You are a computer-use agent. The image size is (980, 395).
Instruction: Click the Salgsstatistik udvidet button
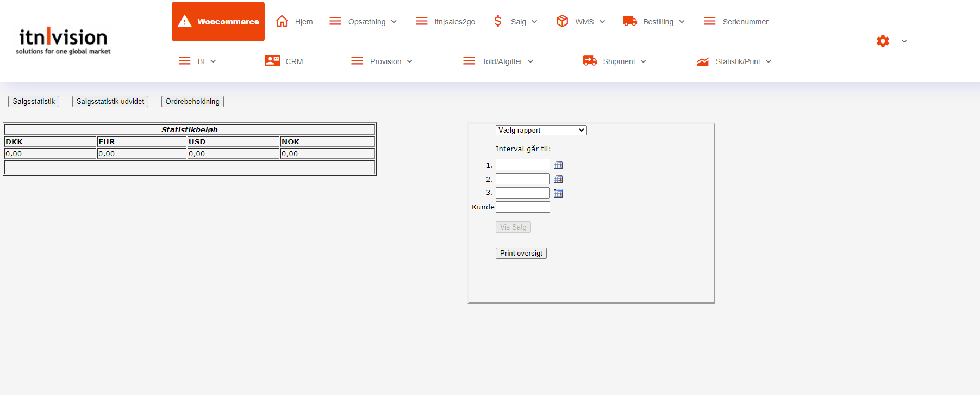(x=110, y=102)
